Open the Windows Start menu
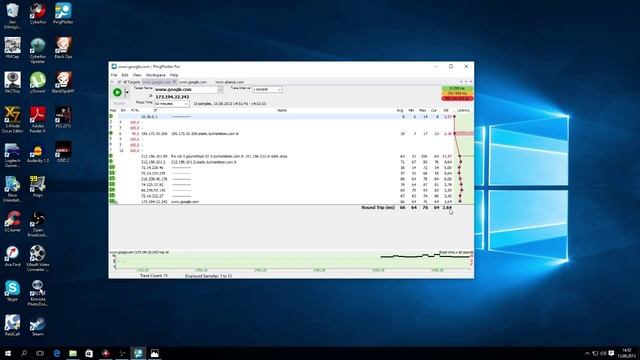Image resolution: width=640 pixels, height=360 pixels. coord(7,353)
